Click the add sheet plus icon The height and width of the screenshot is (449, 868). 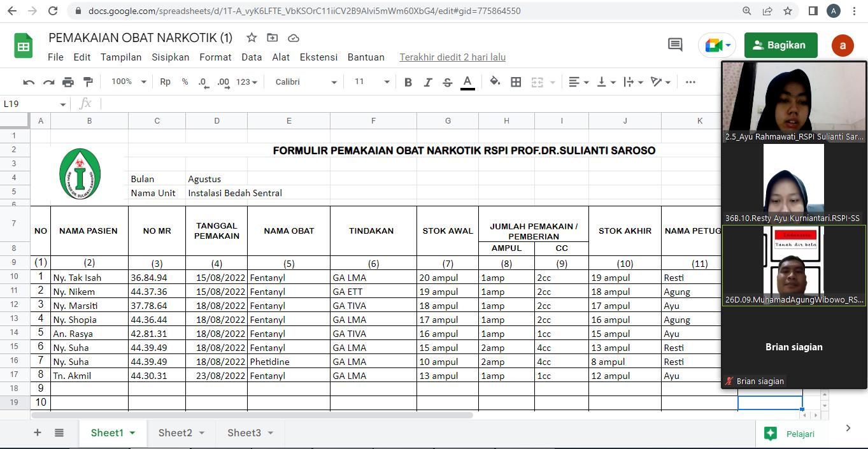pos(38,432)
